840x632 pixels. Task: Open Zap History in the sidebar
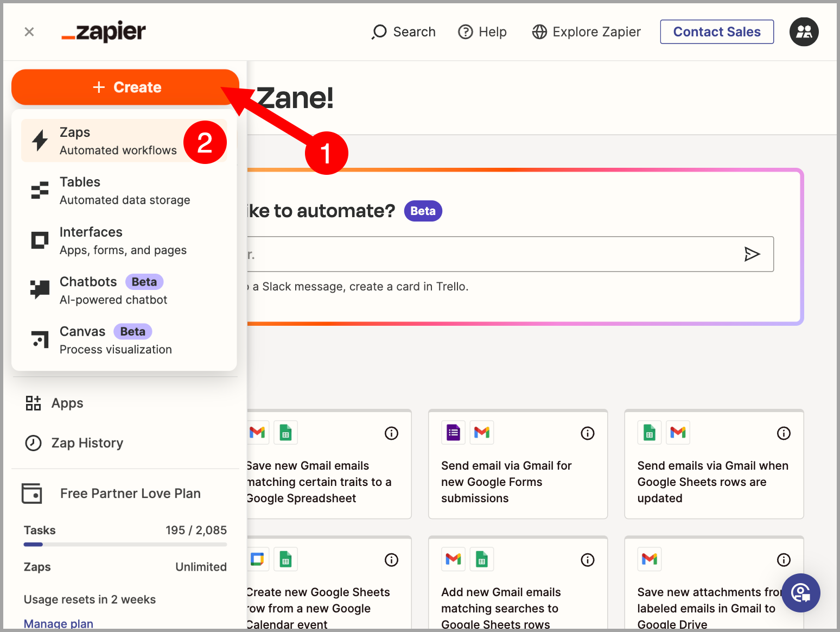click(74, 443)
